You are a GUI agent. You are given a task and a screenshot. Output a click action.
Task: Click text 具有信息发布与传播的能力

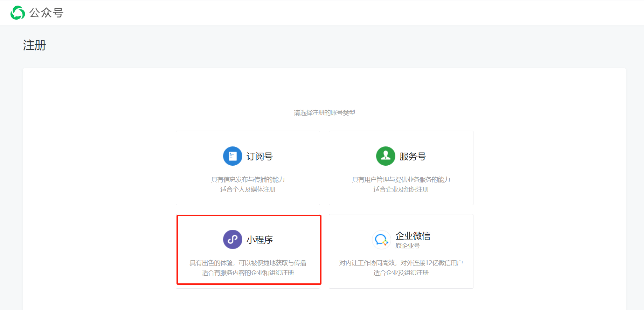[248, 180]
